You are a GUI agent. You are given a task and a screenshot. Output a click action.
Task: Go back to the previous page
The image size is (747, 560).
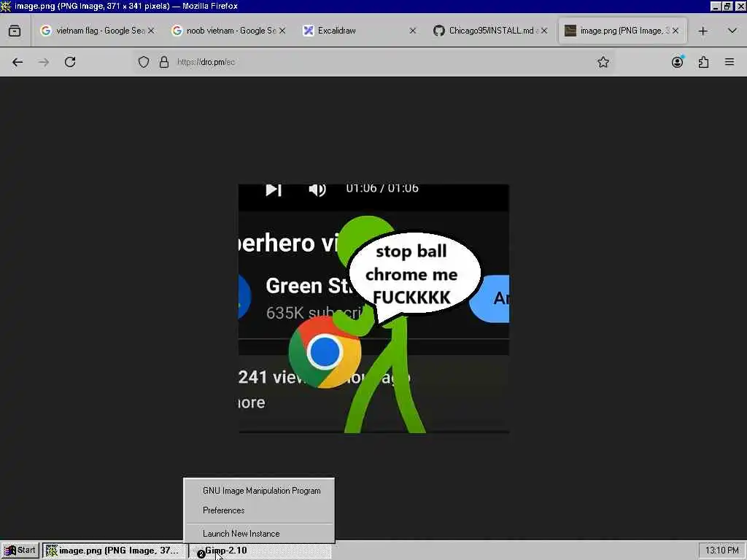[18, 62]
